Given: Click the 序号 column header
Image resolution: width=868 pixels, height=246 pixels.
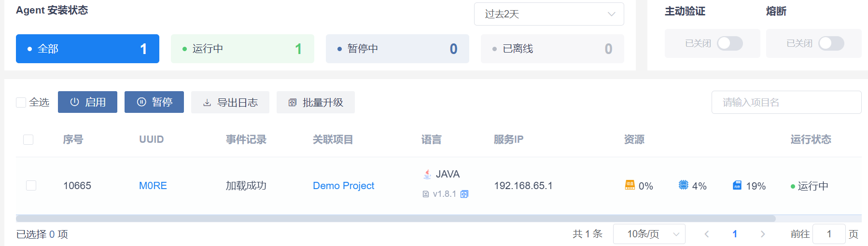Looking at the screenshot, I should [73, 139].
